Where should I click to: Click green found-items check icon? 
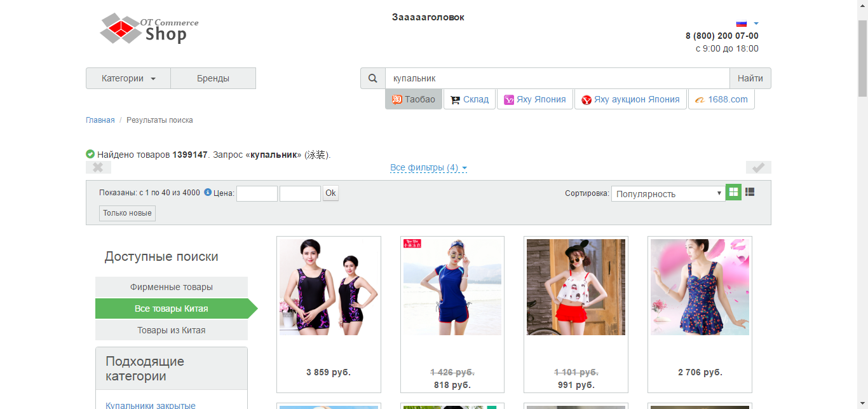90,154
